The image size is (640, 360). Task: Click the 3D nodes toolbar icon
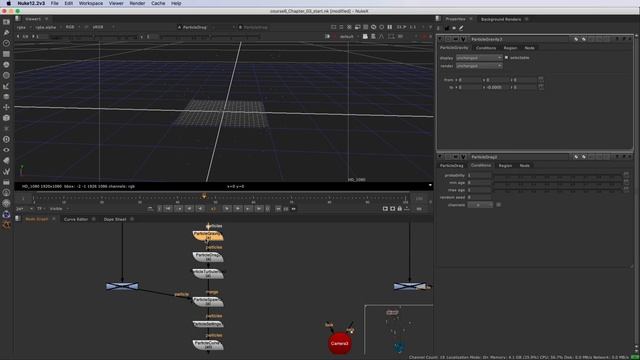[x=6, y=118]
